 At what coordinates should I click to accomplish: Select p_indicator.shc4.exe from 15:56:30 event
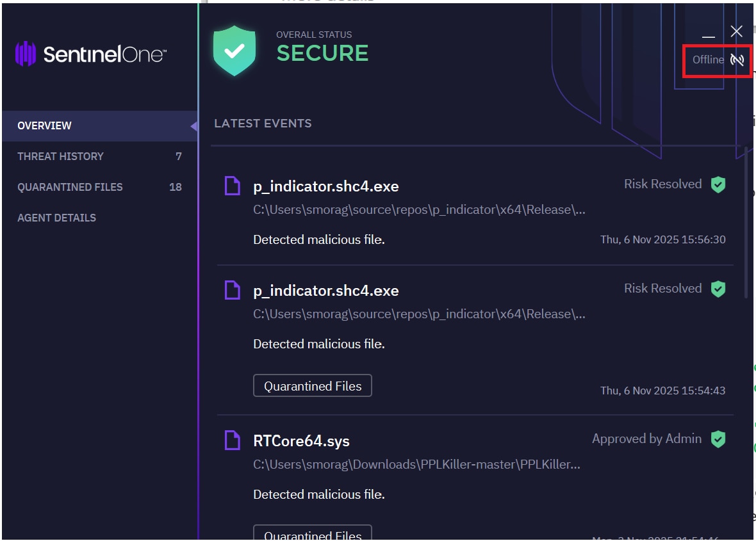[326, 186]
